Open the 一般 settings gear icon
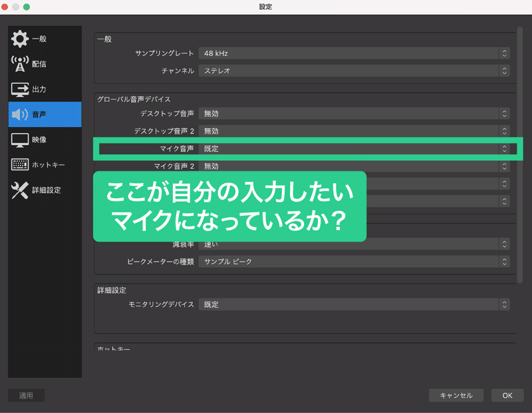This screenshot has width=532, height=413. tap(20, 39)
